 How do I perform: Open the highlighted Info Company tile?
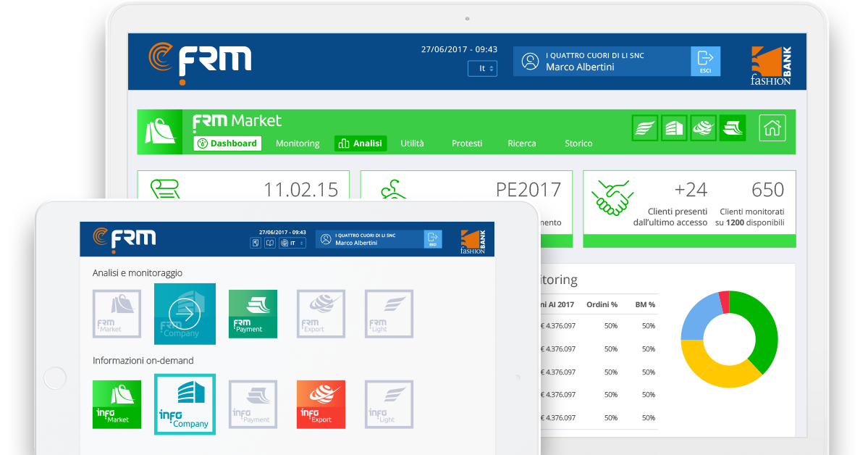click(185, 404)
